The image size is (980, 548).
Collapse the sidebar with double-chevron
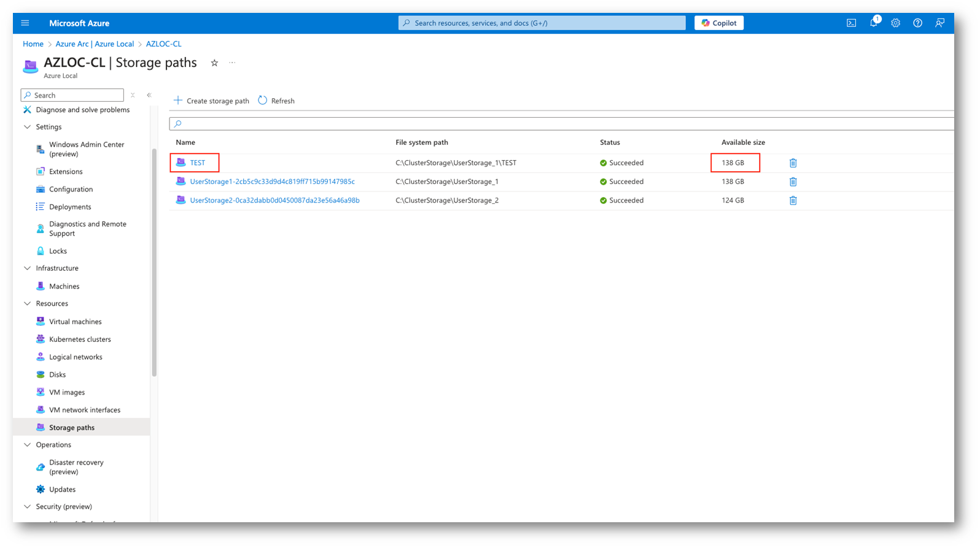point(149,95)
